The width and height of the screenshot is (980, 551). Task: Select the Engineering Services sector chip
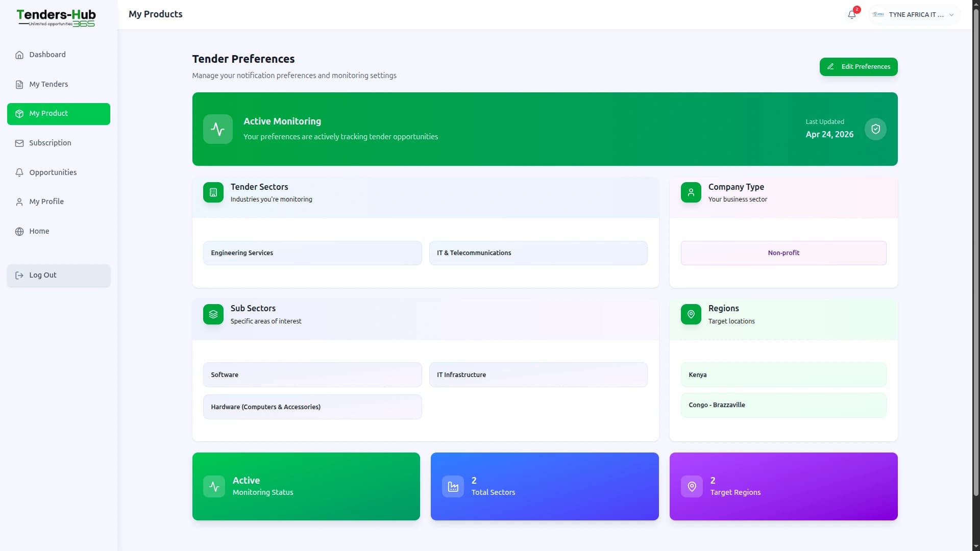pos(312,253)
